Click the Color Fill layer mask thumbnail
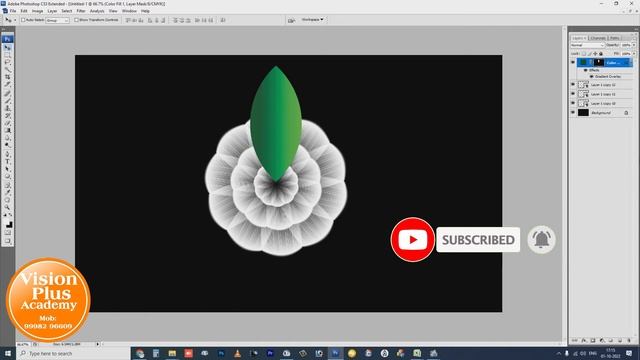This screenshot has height=360, width=640. (598, 62)
